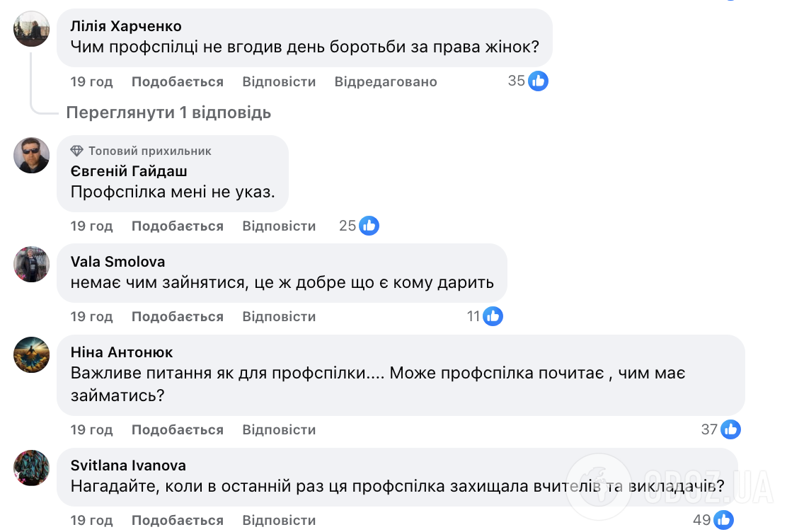Click the like icon next to count 11
The image size is (787, 532).
(493, 316)
